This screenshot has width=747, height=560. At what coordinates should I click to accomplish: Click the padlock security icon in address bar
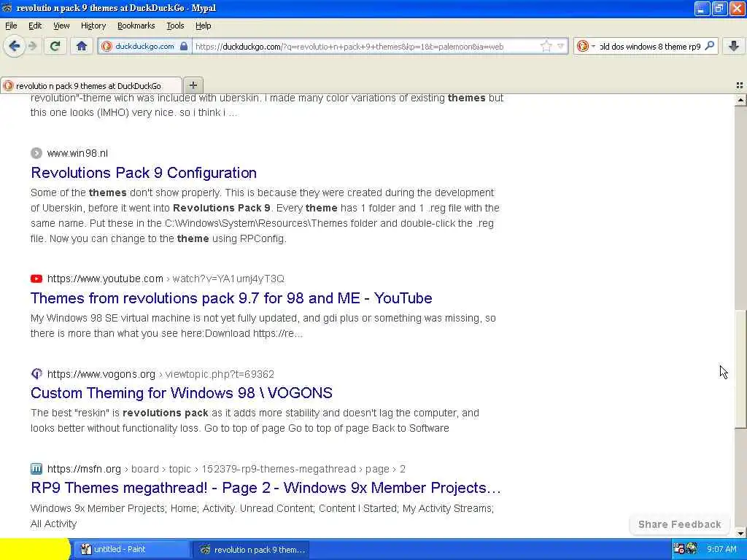[x=184, y=46]
